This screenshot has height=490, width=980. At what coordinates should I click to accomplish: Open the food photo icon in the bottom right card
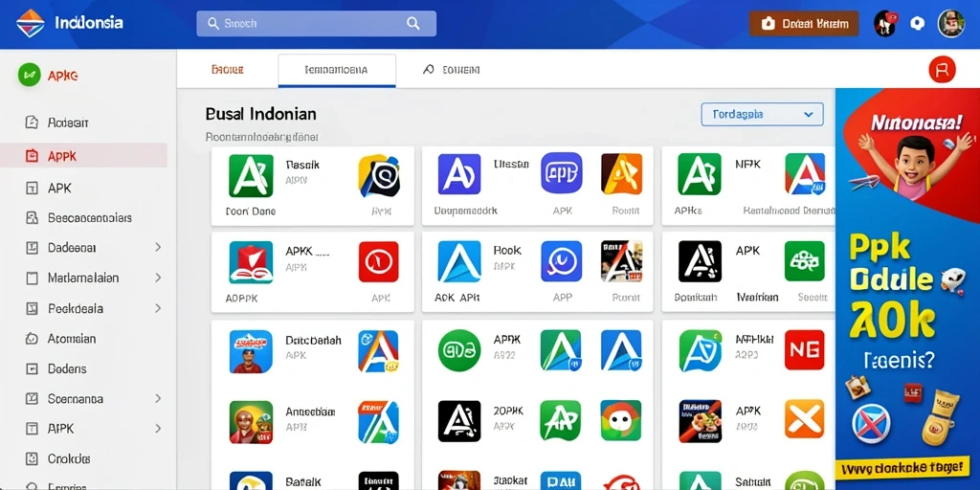point(700,421)
